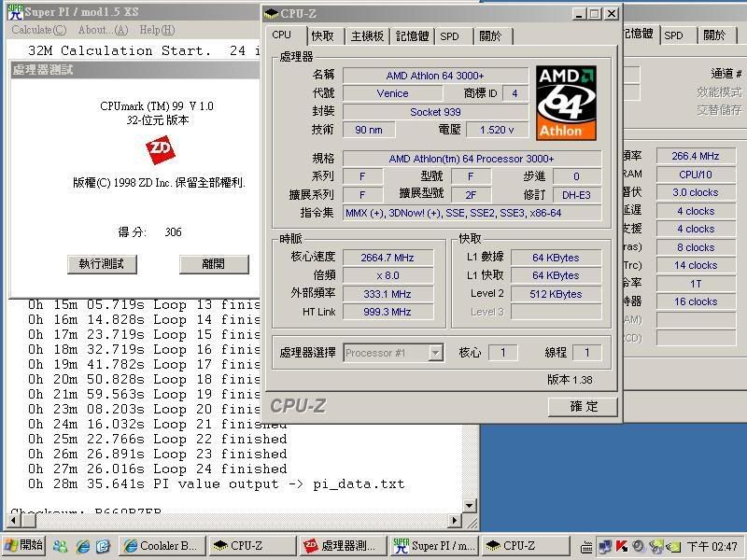Click the 3.0 clocks value in background CPU-Z
Viewport: 747px width, 560px height.
point(696,192)
